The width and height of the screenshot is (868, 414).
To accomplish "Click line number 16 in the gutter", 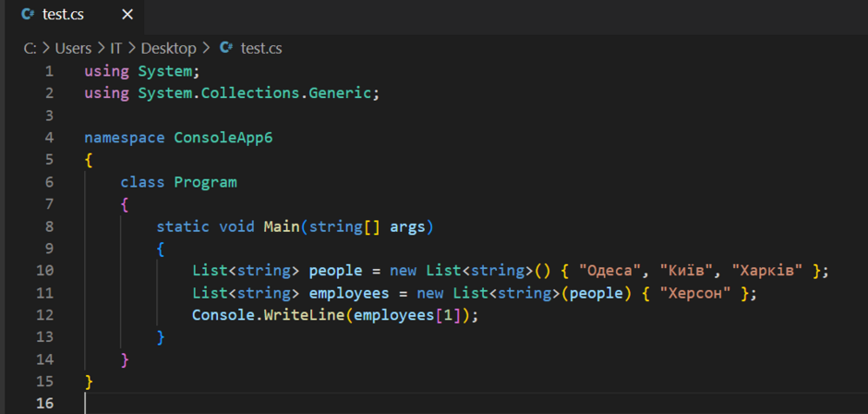I will 45,404.
